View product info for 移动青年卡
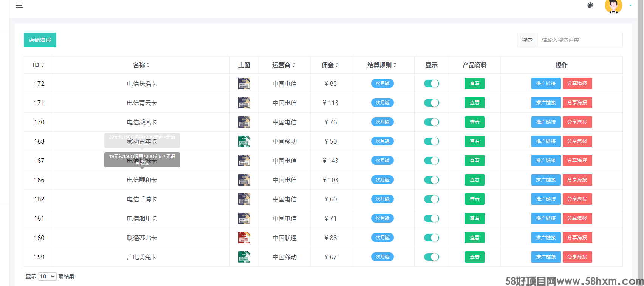Screen dimensions: 644x286 click(x=475, y=141)
